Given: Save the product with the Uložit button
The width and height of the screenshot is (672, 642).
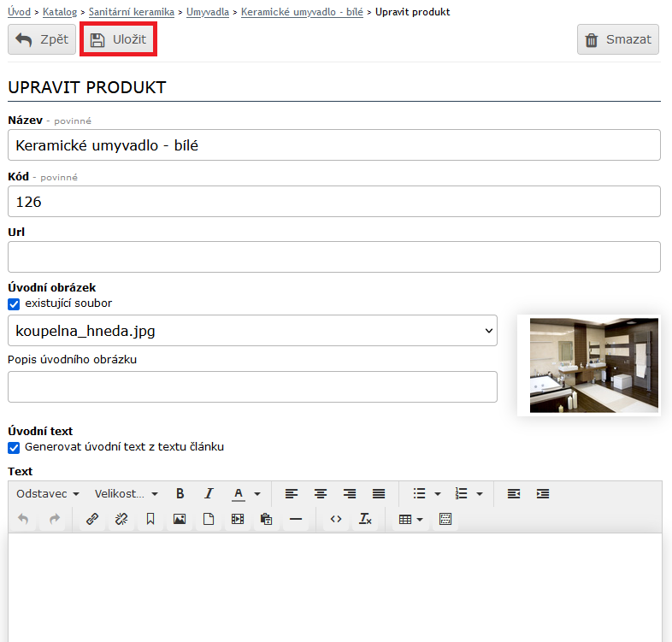Looking at the screenshot, I should point(119,39).
